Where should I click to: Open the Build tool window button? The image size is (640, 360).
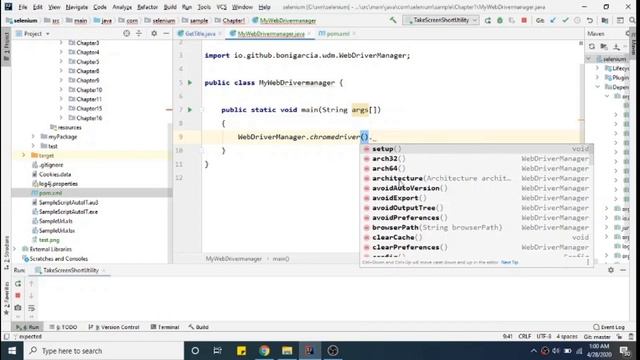point(199,327)
